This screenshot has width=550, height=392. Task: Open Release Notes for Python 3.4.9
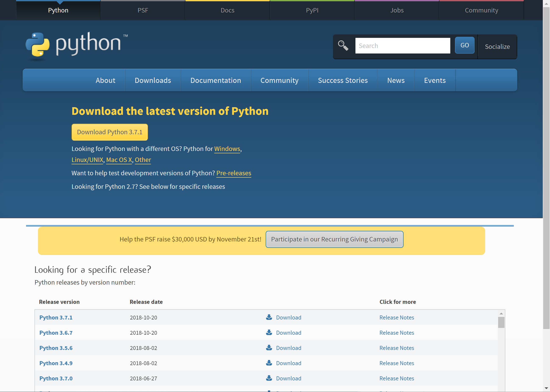point(397,363)
